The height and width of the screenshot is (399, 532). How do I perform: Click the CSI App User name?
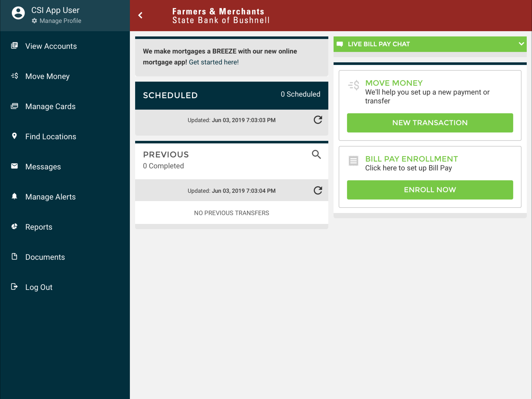tap(55, 10)
